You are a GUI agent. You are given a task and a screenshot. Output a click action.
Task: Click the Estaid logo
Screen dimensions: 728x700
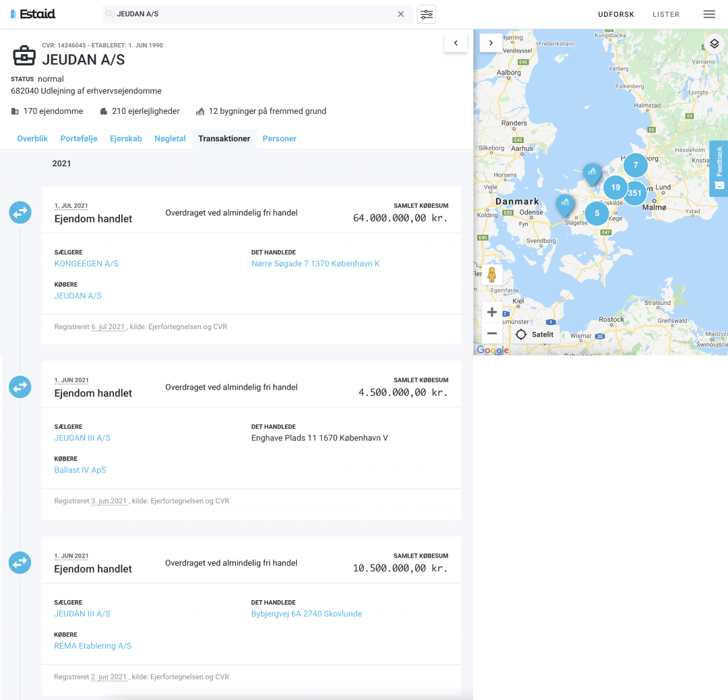click(x=33, y=14)
